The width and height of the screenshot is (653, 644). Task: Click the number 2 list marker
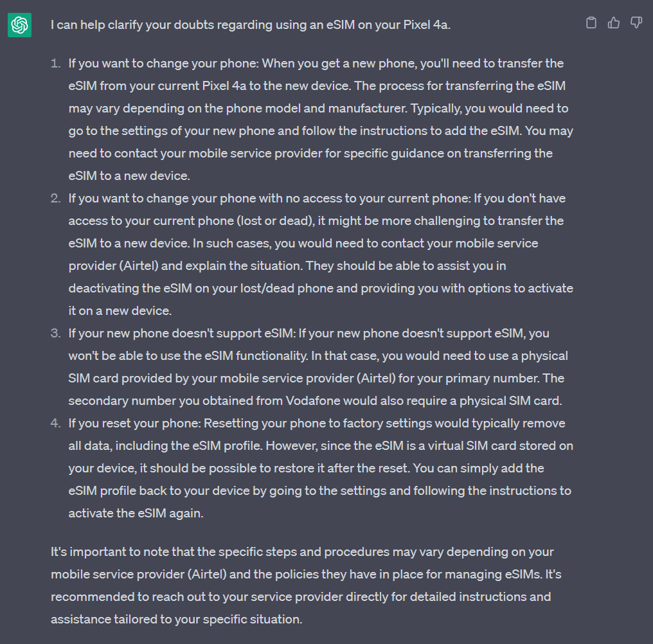(x=56, y=199)
